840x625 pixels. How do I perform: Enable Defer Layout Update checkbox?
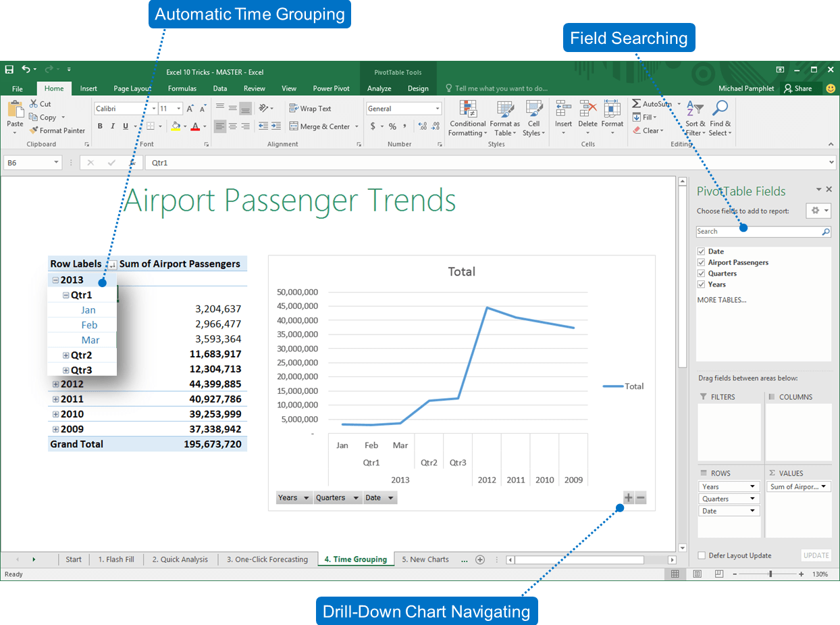click(702, 555)
